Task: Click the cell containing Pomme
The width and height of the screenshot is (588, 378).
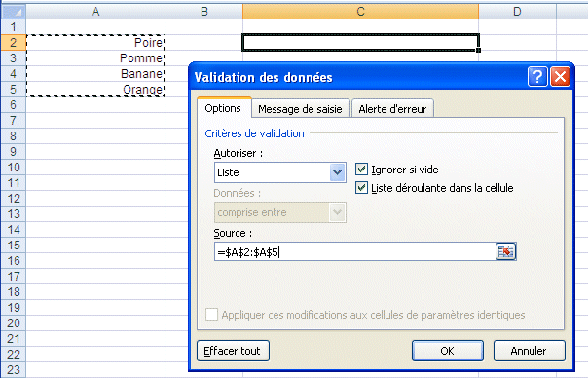Action: (x=95, y=58)
